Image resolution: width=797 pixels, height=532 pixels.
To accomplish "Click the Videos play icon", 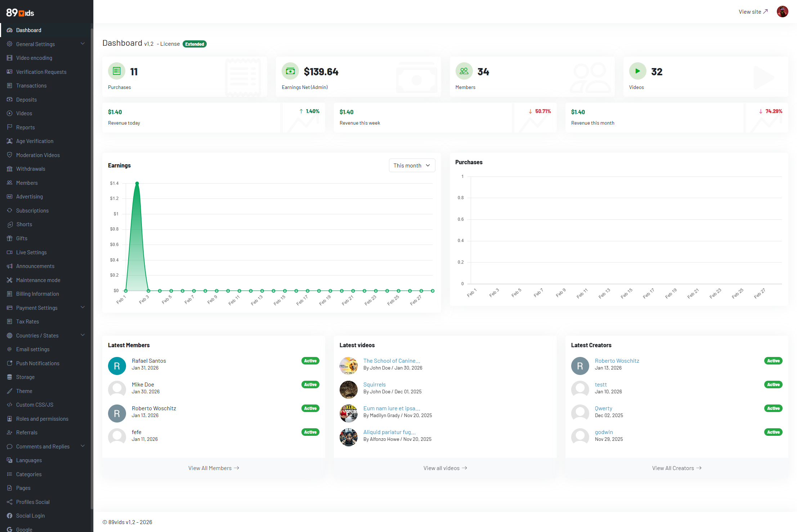I will click(x=637, y=71).
